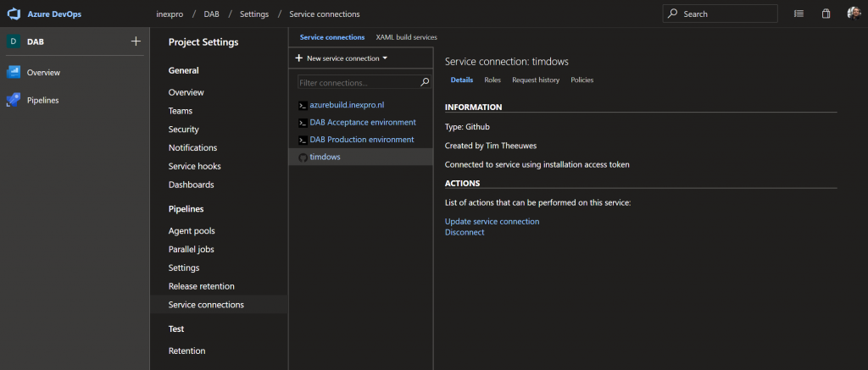Click the filter connections magnifier icon

[425, 82]
